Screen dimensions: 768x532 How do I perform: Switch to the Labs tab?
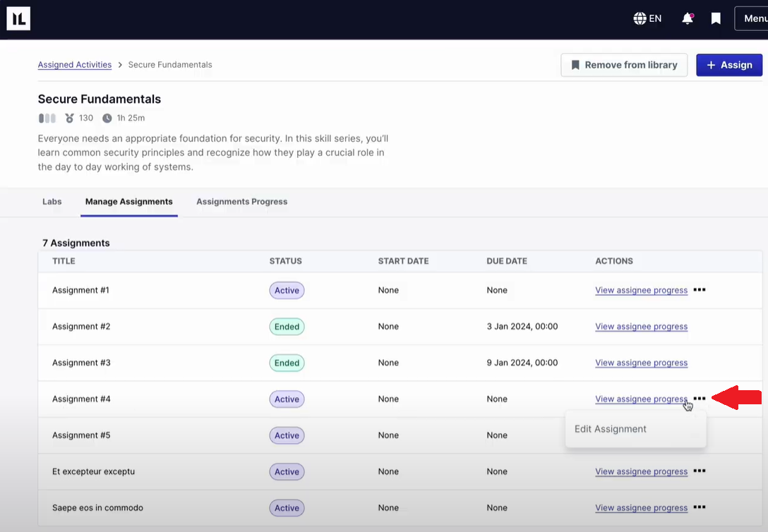tap(52, 202)
